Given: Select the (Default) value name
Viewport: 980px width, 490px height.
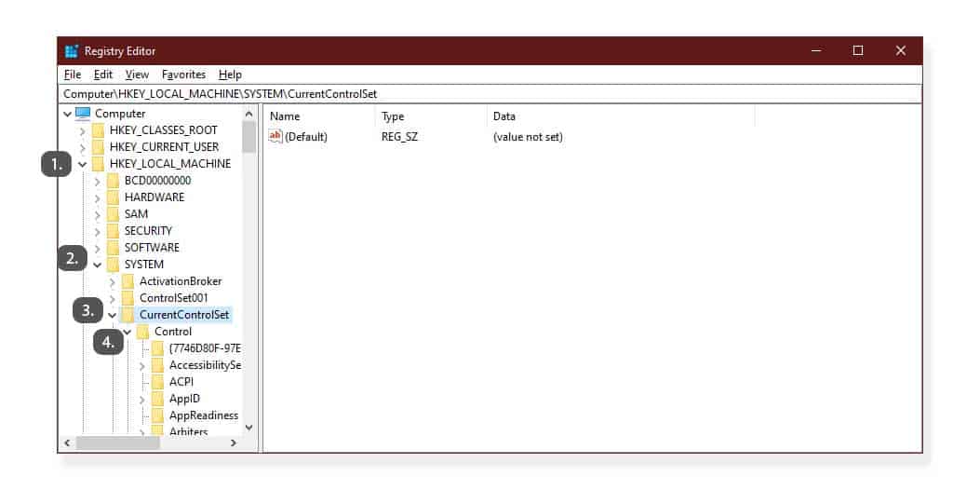Looking at the screenshot, I should (x=306, y=136).
